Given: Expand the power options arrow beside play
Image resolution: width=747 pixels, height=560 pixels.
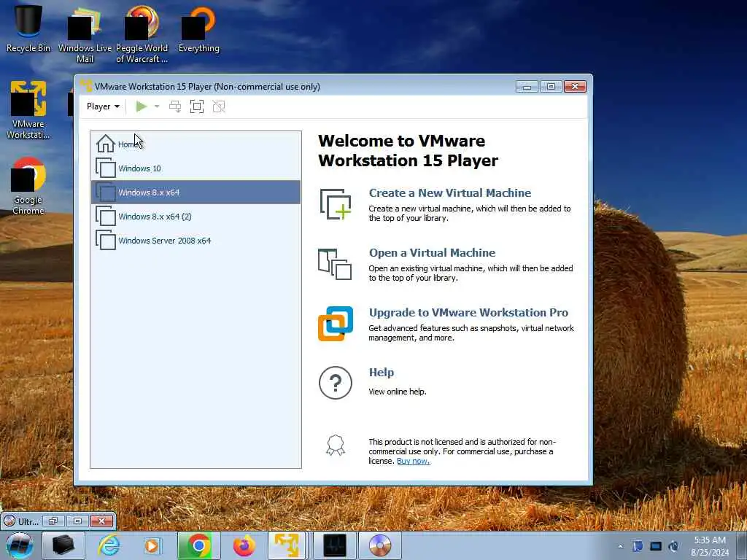Looking at the screenshot, I should point(157,106).
